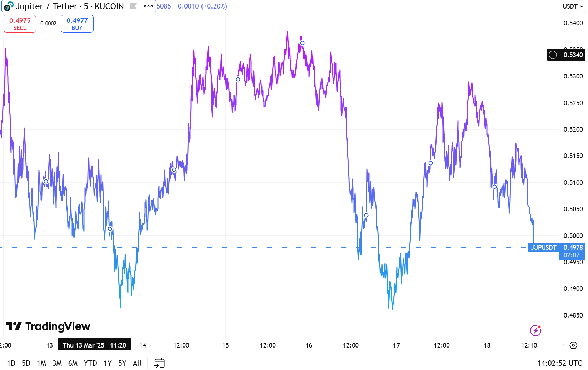Click the 0.4978 current price label

point(573,247)
